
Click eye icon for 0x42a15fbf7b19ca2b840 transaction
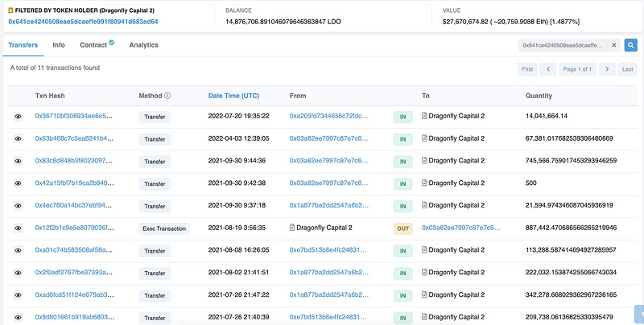18,183
